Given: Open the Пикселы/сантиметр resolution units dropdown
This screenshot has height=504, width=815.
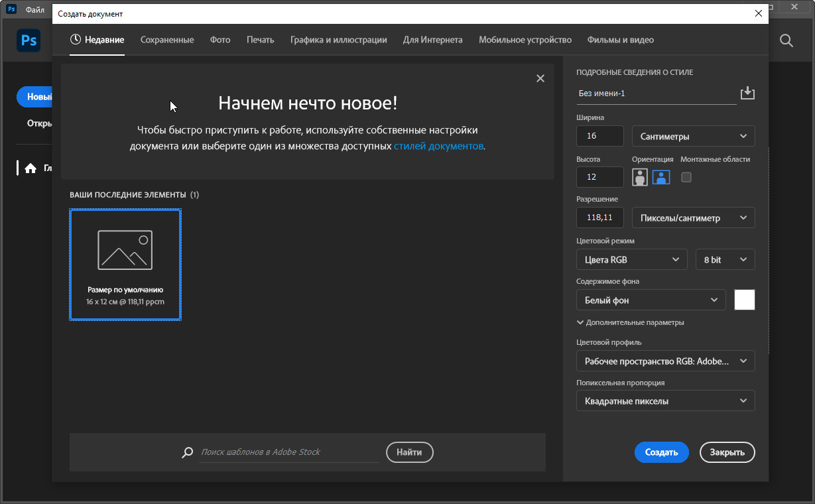Looking at the screenshot, I should pyautogui.click(x=693, y=218).
